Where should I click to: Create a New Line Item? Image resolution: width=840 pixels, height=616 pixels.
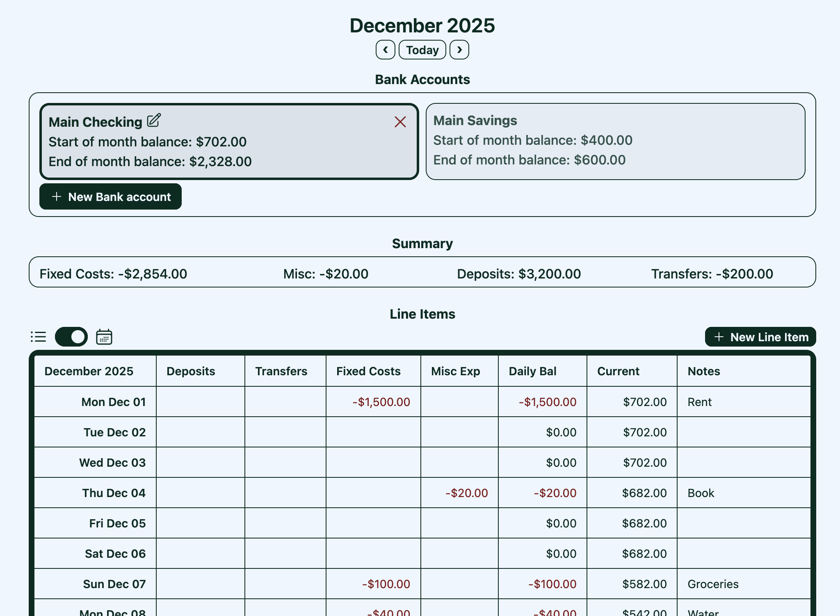760,337
